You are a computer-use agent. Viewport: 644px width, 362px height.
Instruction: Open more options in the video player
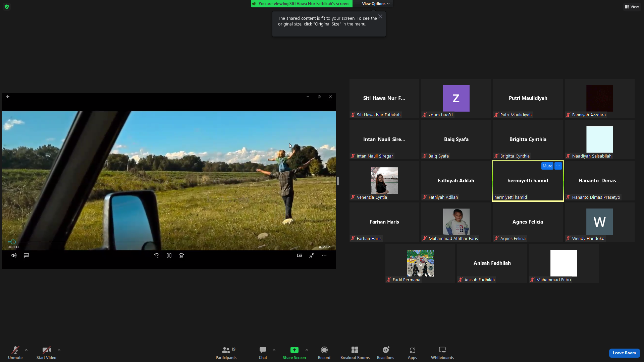(324, 255)
